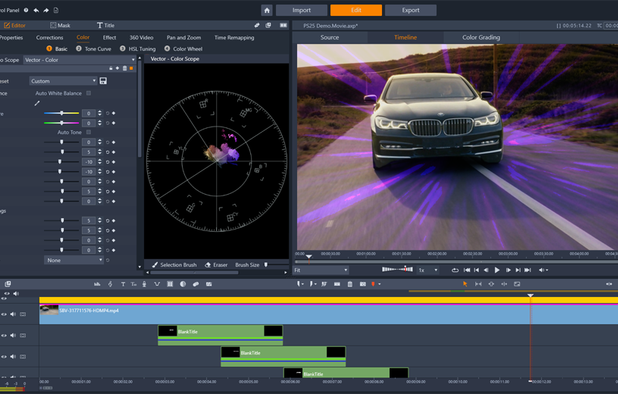Click the Export button
The width and height of the screenshot is (618, 394).
pos(411,10)
